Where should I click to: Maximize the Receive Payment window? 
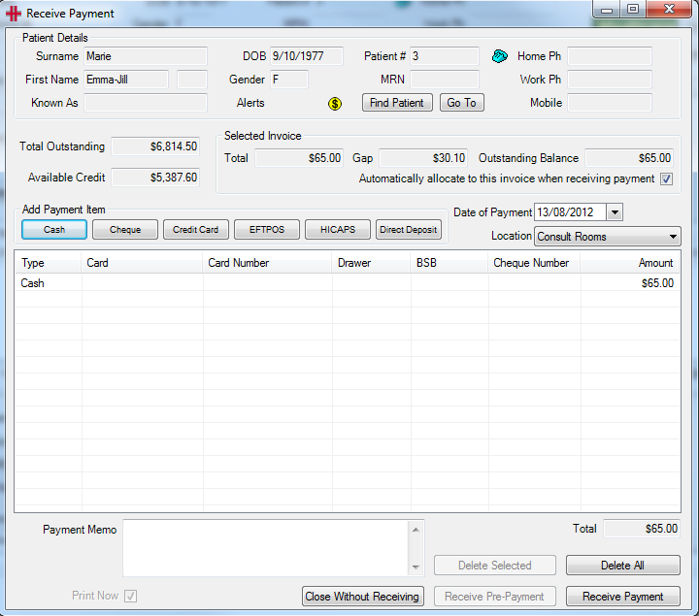coord(633,9)
